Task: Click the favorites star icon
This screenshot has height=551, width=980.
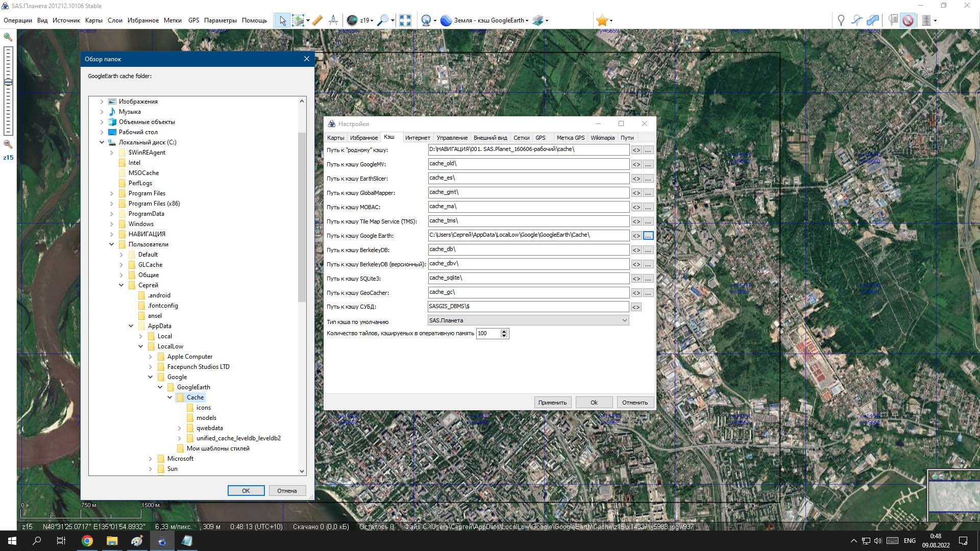Action: 602,20
